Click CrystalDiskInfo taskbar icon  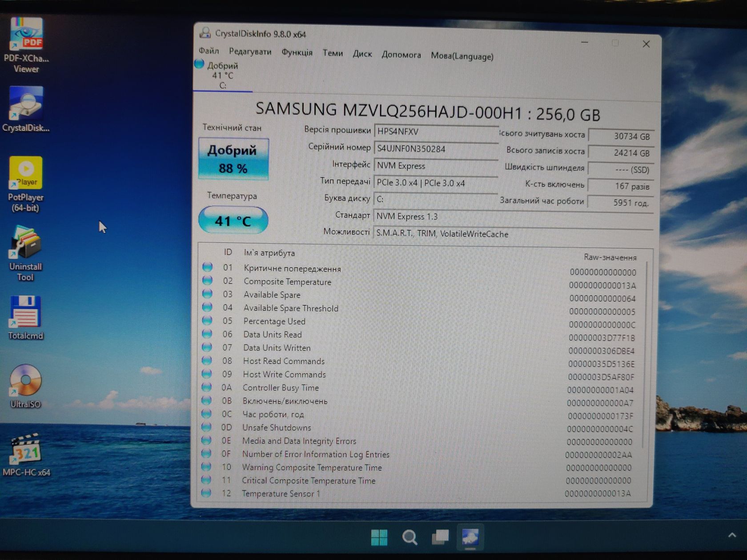point(470,537)
